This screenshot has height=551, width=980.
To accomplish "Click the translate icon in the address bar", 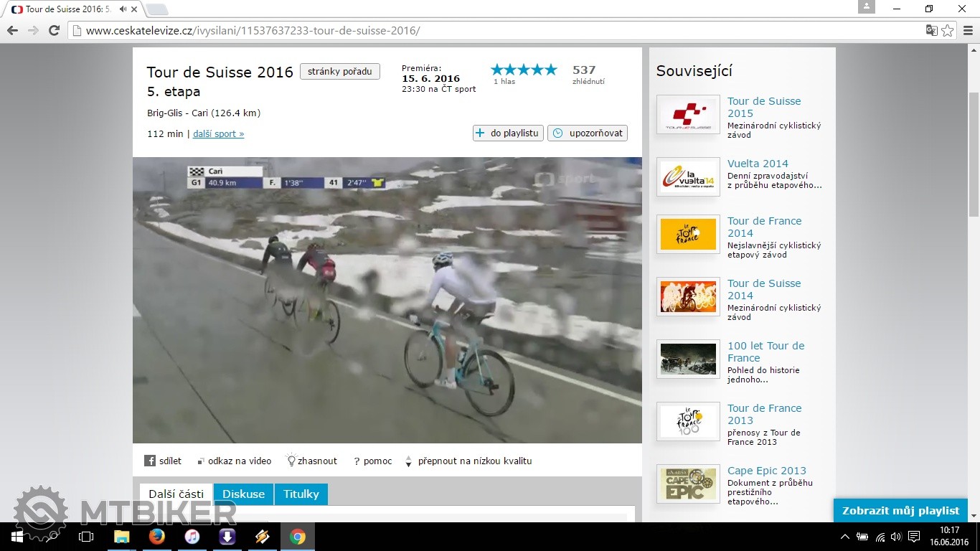I will pos(931,31).
